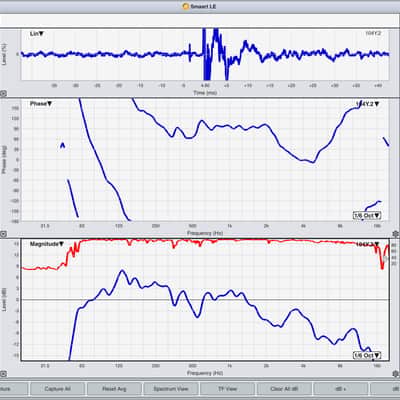Switch to Spectrum View
Viewport: 400px width, 400px height.
[171, 389]
